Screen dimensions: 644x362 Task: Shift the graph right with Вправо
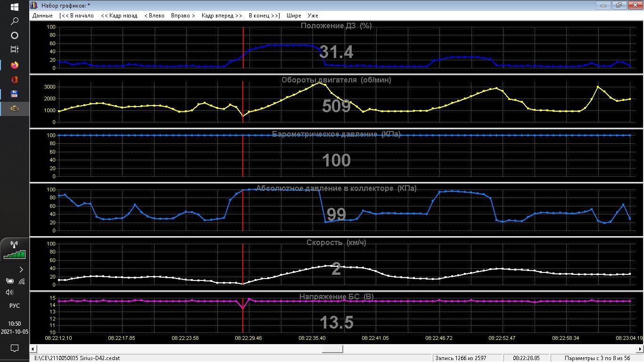183,16
